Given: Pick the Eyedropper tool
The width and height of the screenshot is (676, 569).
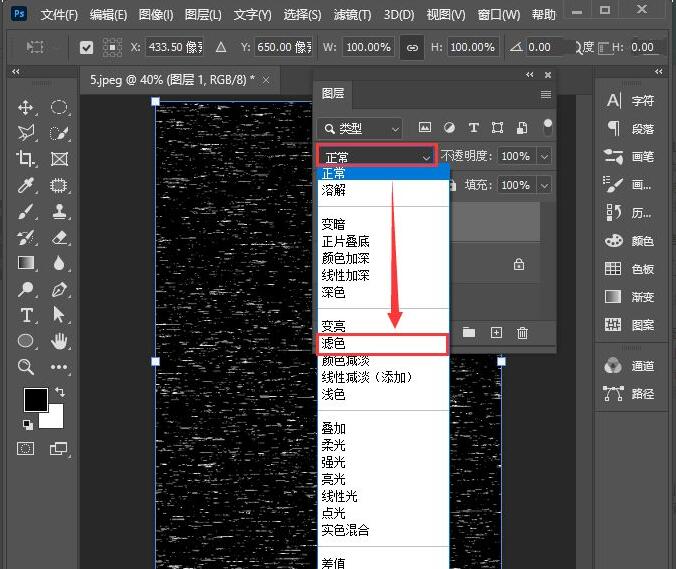Looking at the screenshot, I should pos(26,185).
